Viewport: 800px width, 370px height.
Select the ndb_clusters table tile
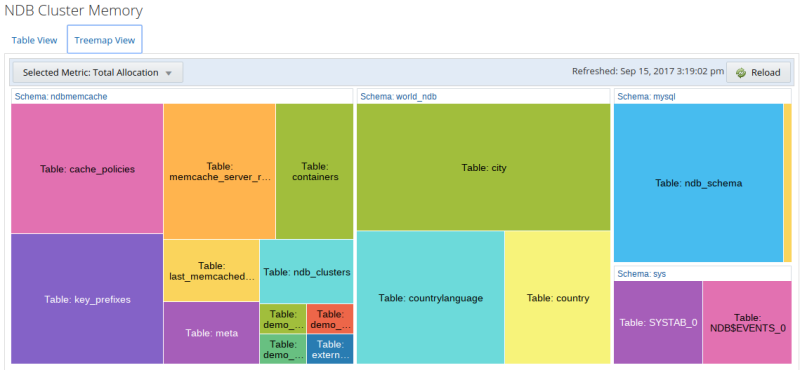point(307,272)
